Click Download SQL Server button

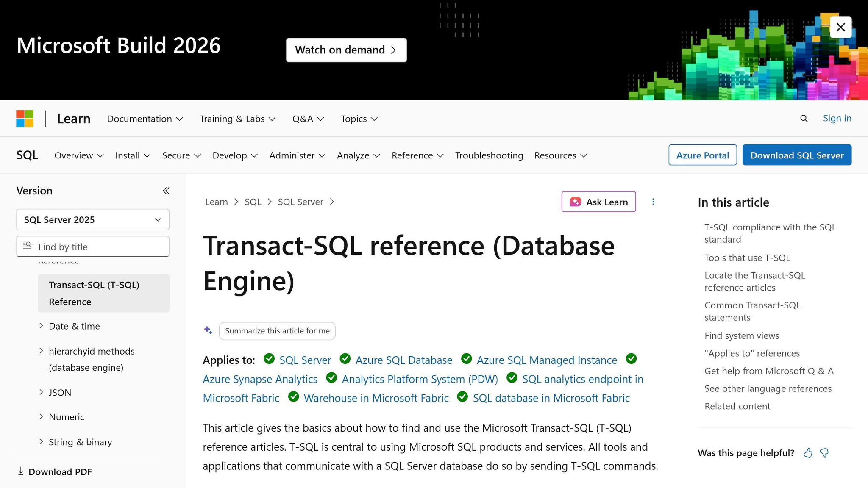pyautogui.click(x=797, y=155)
